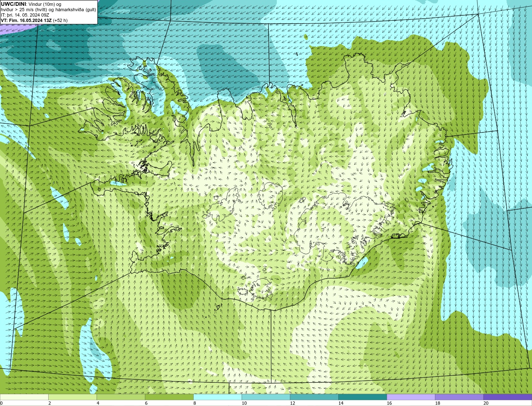532x406 pixels.
Task: Click the 2–4 m/s light green legend swatch
Action: 72,397
